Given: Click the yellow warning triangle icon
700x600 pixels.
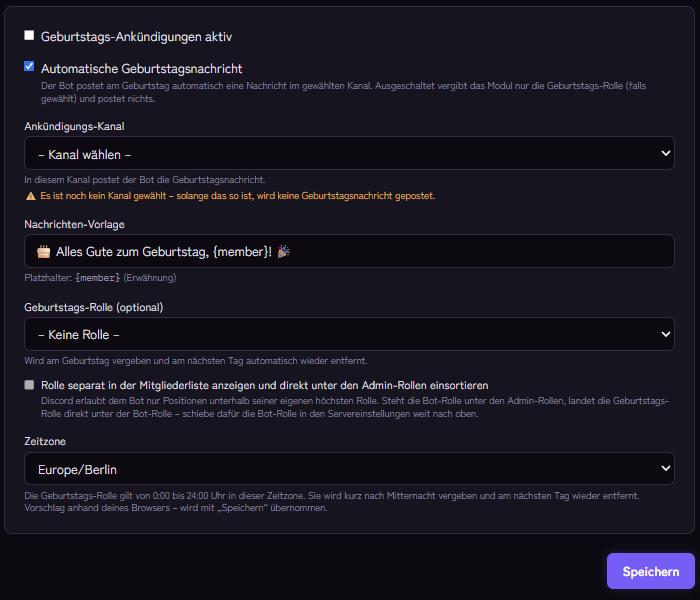Looking at the screenshot, I should pyautogui.click(x=30, y=196).
